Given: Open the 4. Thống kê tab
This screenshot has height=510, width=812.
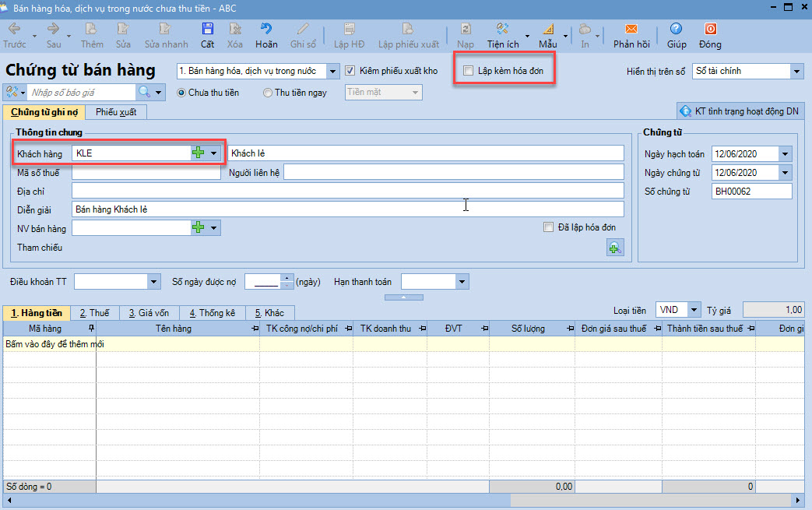Looking at the screenshot, I should [x=213, y=313].
